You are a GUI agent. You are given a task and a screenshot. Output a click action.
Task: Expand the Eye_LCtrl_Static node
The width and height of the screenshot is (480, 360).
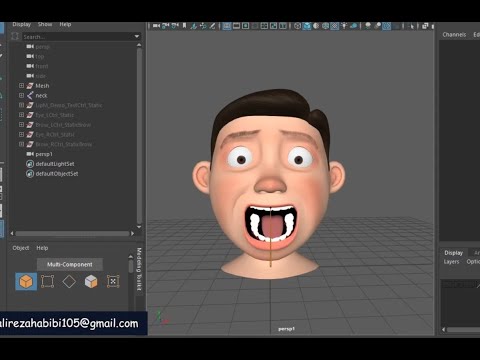pyautogui.click(x=21, y=115)
